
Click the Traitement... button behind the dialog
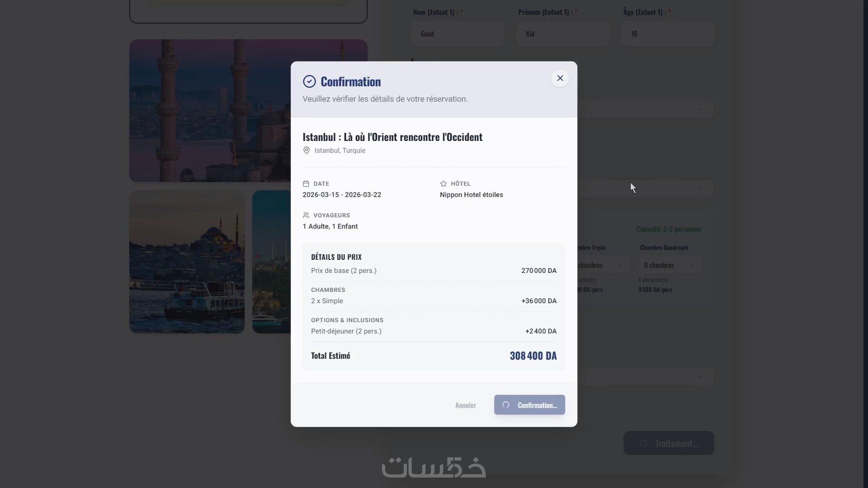coord(669,443)
